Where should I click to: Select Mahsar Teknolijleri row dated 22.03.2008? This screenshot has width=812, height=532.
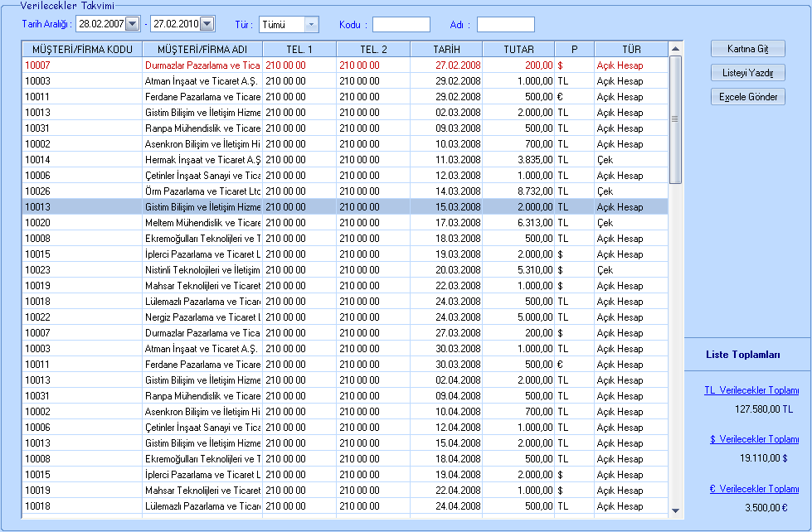point(345,286)
